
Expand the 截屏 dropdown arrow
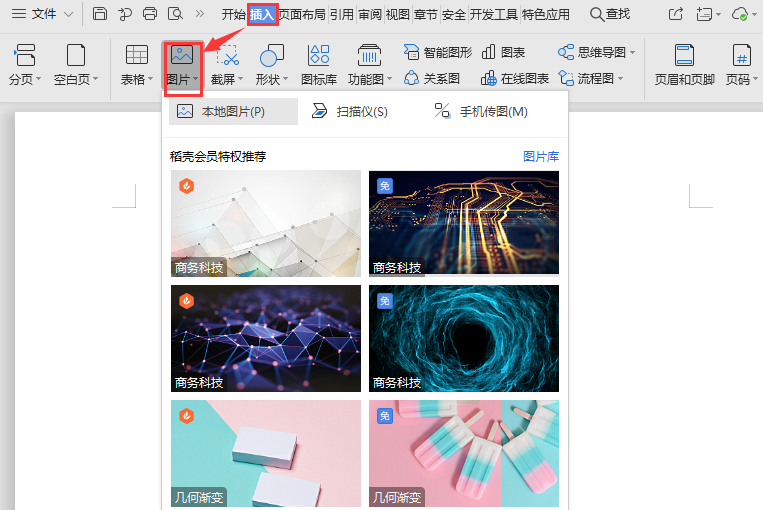tap(240, 78)
